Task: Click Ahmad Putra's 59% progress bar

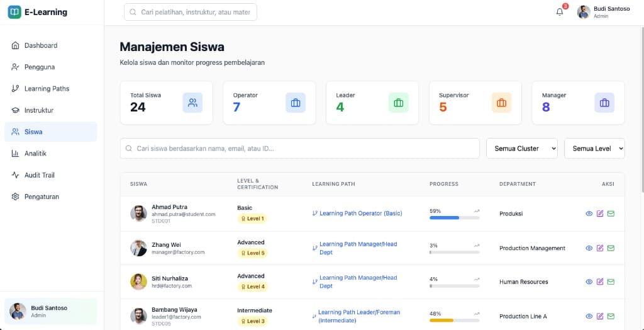Action: coord(454,217)
